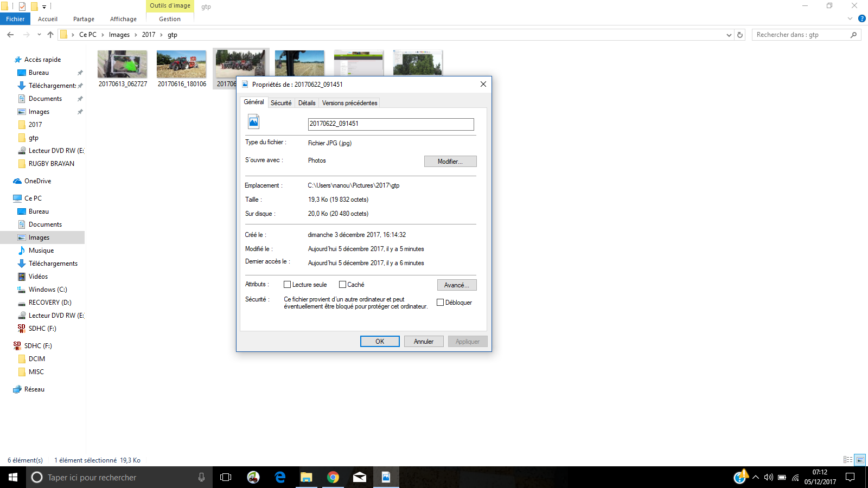
Task: Enable the Lecture seule checkbox
Action: [288, 285]
